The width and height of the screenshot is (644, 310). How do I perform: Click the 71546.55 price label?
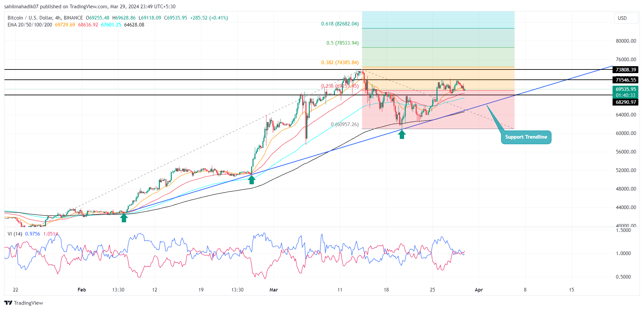tap(625, 80)
